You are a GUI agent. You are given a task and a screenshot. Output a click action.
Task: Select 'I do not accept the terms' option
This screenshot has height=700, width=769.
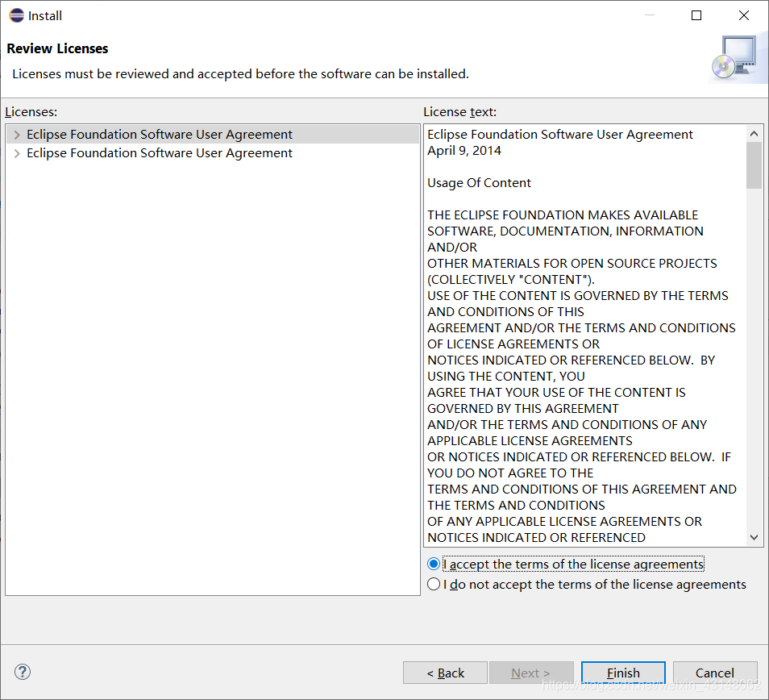(x=587, y=584)
